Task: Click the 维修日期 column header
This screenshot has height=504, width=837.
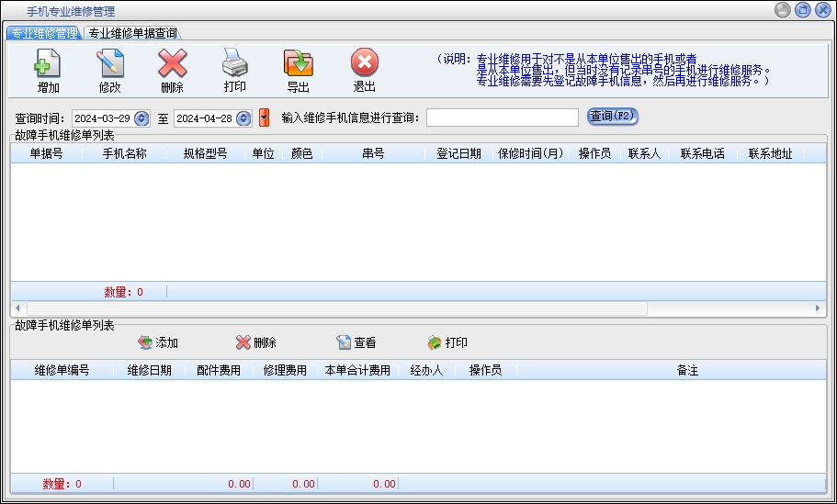Action: (149, 371)
